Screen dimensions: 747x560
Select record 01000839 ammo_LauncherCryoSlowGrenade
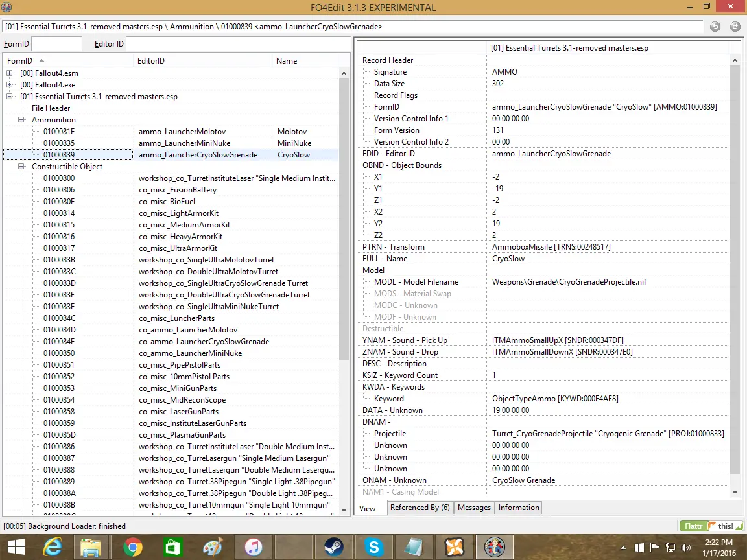(x=171, y=155)
